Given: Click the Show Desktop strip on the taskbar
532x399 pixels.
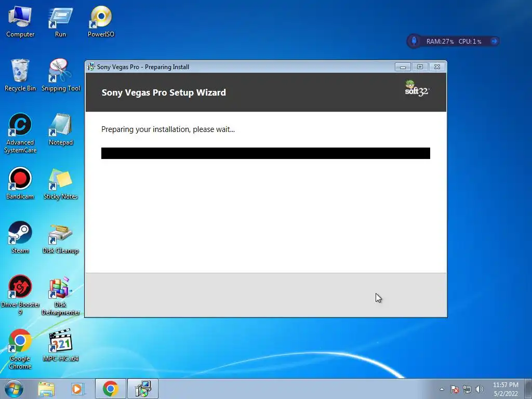Looking at the screenshot, I should [x=528, y=389].
